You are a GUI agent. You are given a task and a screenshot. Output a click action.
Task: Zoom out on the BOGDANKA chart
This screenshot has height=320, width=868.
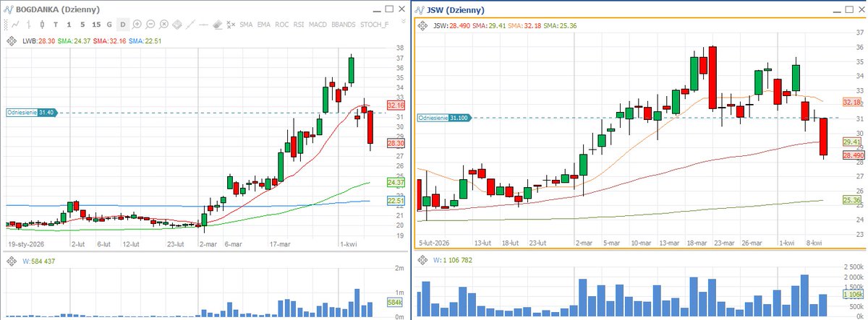(x=150, y=25)
